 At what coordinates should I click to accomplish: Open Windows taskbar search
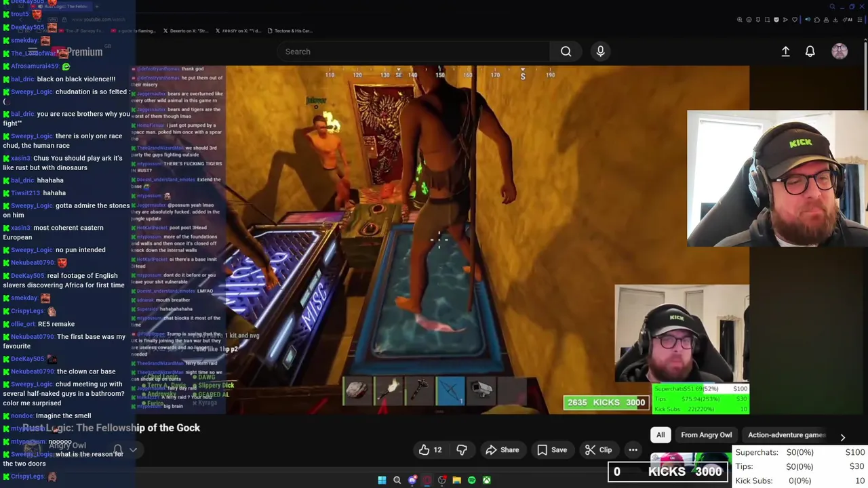click(x=397, y=481)
